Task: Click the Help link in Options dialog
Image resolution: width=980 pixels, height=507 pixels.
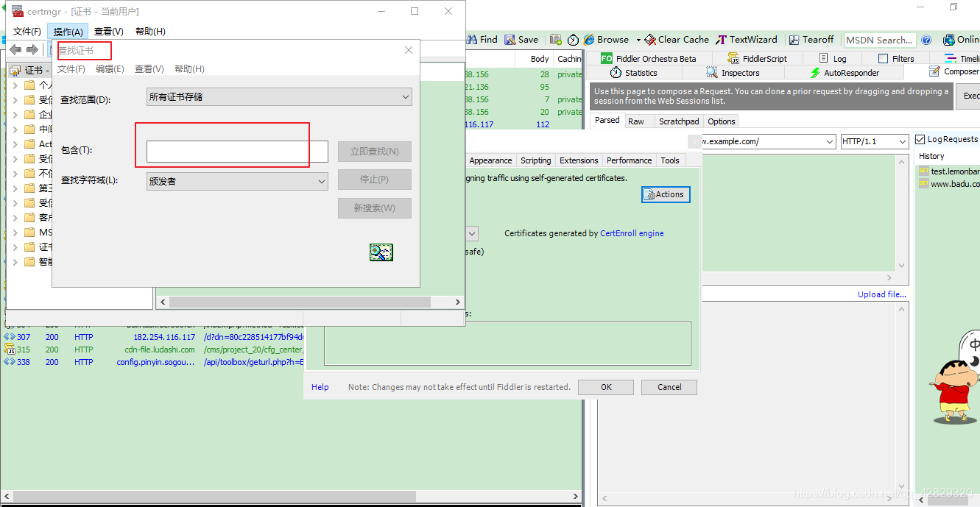Action: [x=320, y=387]
